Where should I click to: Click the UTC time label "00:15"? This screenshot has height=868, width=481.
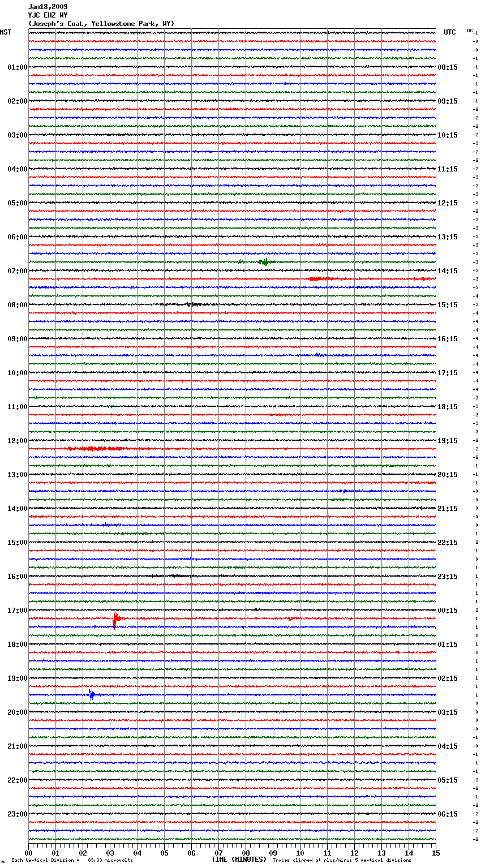(x=448, y=611)
